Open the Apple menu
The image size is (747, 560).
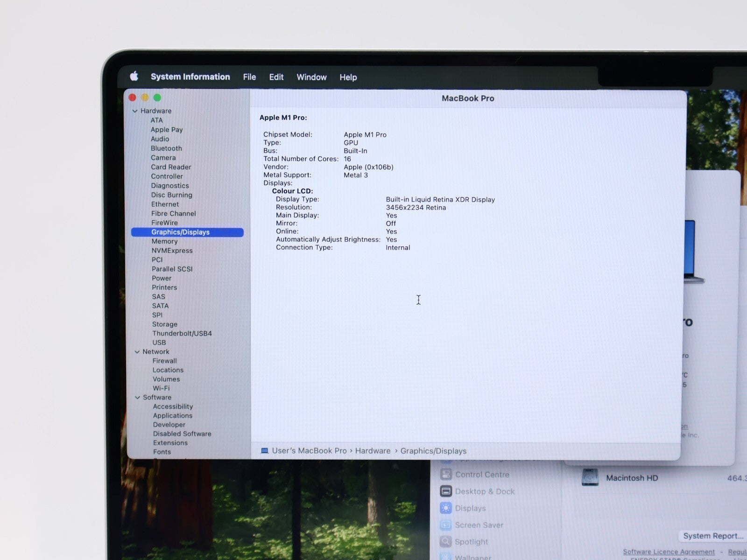(x=134, y=76)
